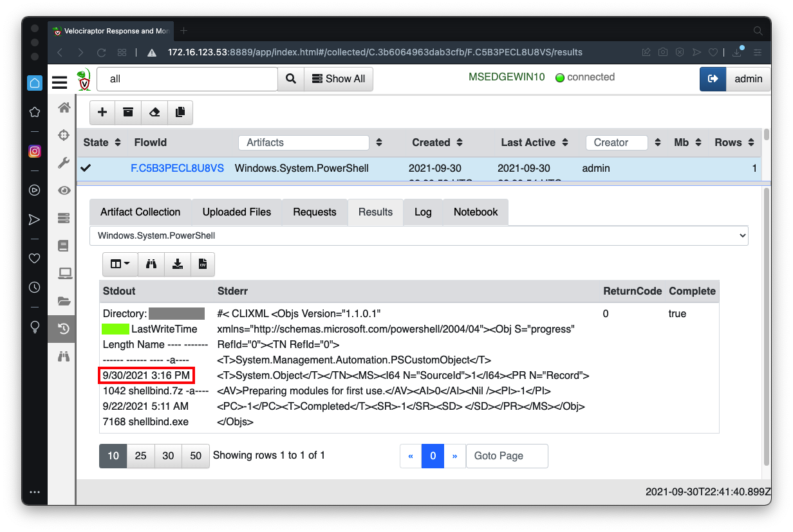Switch to Requests tab
The height and width of the screenshot is (532, 793).
coord(315,212)
